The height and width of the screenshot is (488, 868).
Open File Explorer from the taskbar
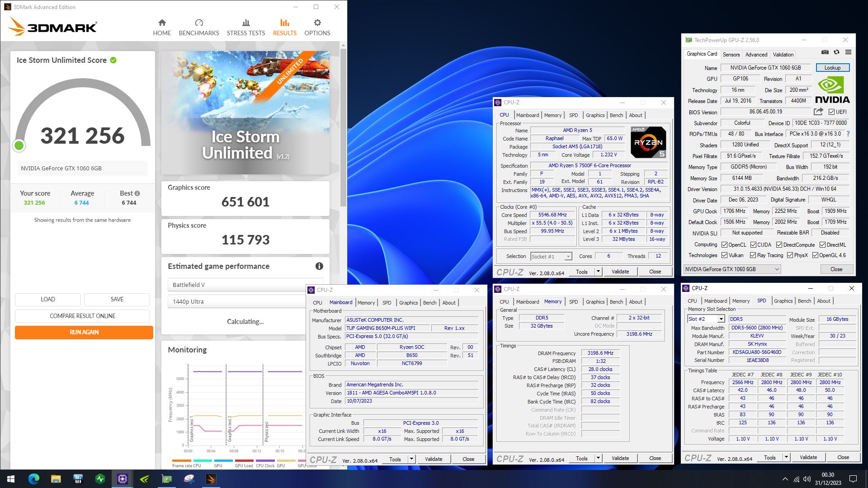(x=56, y=479)
